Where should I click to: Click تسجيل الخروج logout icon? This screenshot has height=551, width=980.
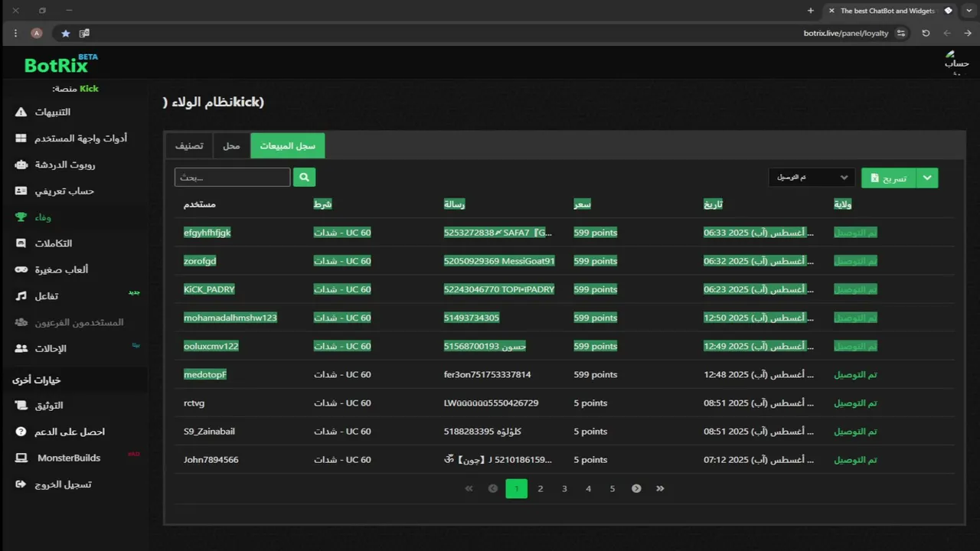point(21,484)
